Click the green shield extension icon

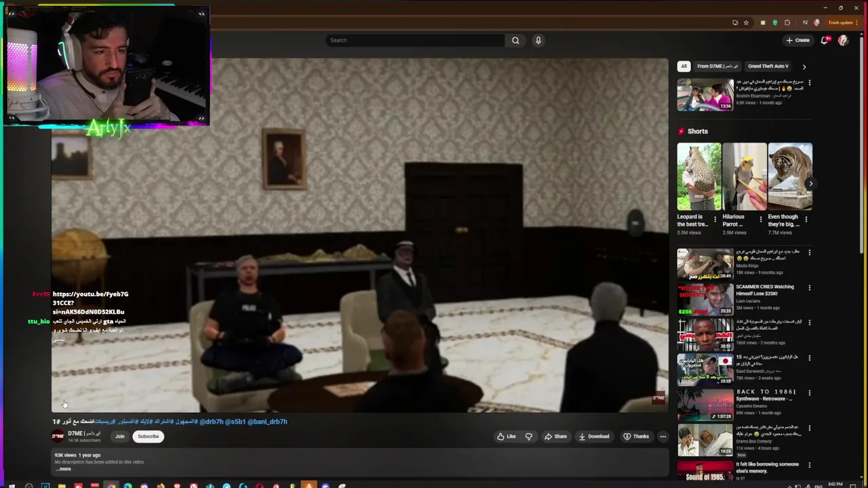tap(775, 22)
